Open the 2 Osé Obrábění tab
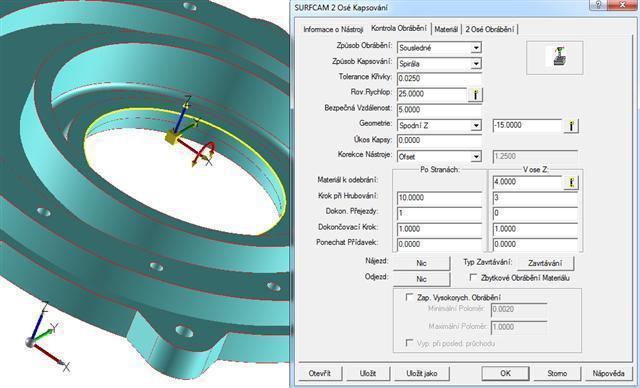The width and height of the screenshot is (640, 388). [x=490, y=29]
